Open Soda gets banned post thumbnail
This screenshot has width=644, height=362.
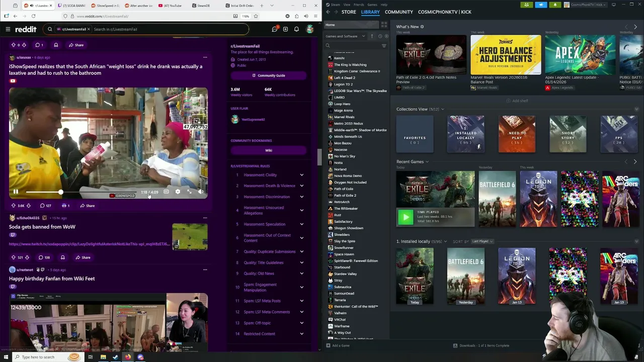pyautogui.click(x=190, y=237)
